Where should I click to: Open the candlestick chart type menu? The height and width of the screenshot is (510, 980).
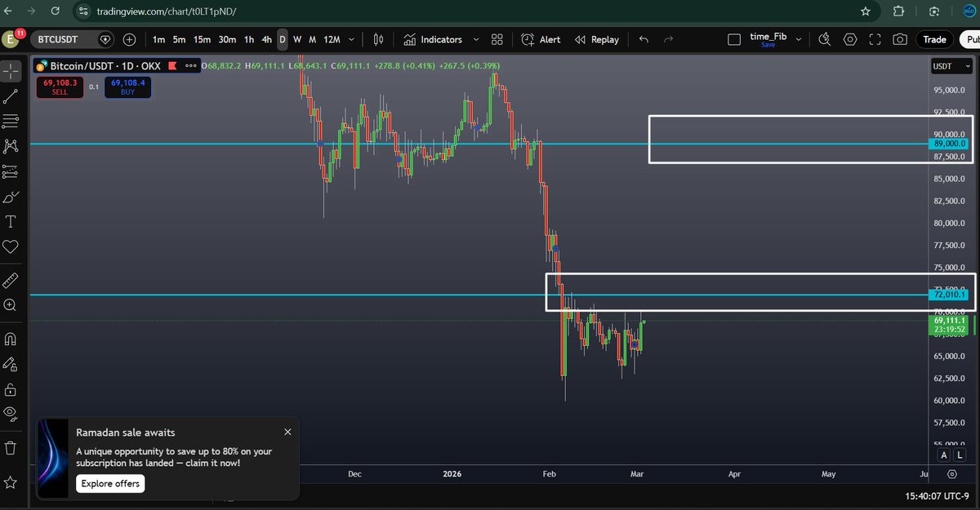pos(378,39)
